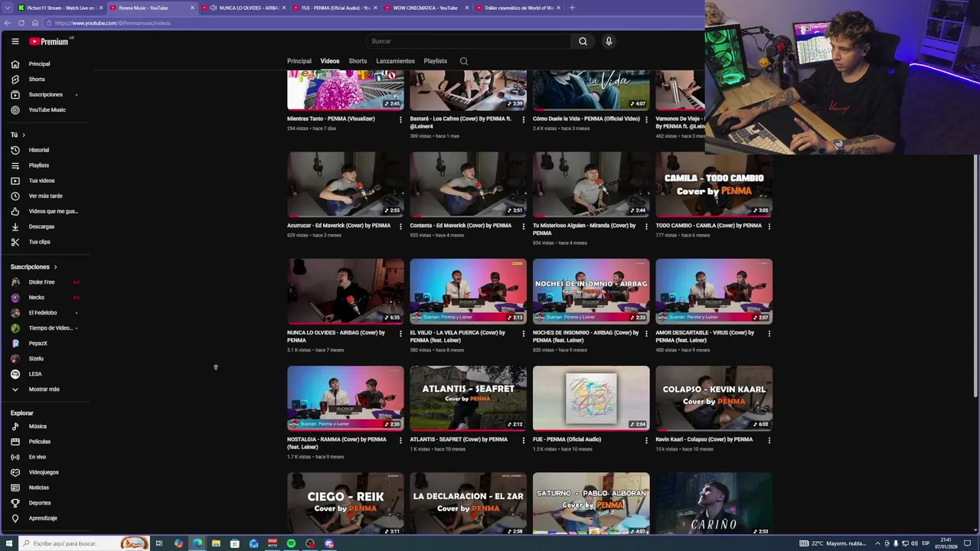Click the browser address bar URL

[113, 23]
